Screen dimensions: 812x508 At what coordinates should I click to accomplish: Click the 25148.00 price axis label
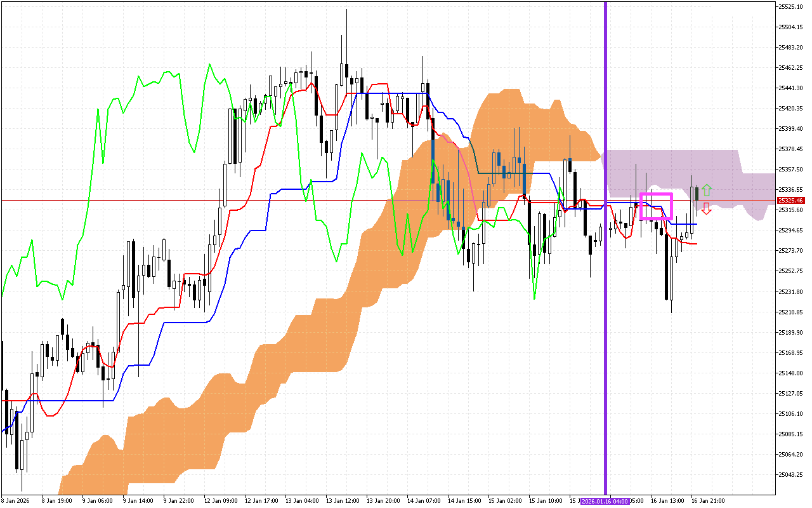coord(790,373)
